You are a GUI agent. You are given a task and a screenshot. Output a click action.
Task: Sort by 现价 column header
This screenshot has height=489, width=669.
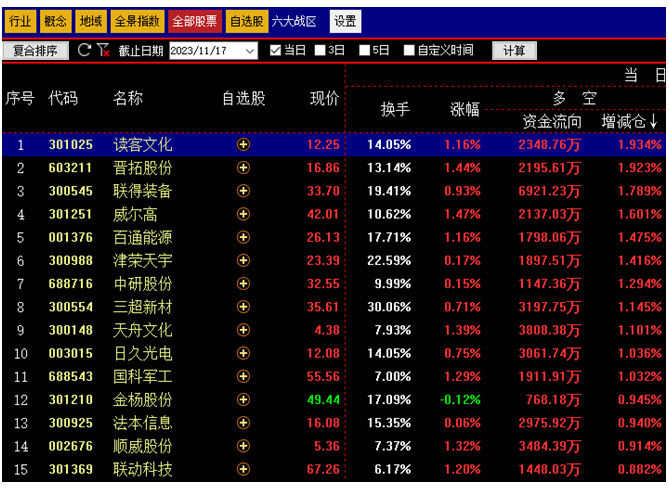[324, 99]
